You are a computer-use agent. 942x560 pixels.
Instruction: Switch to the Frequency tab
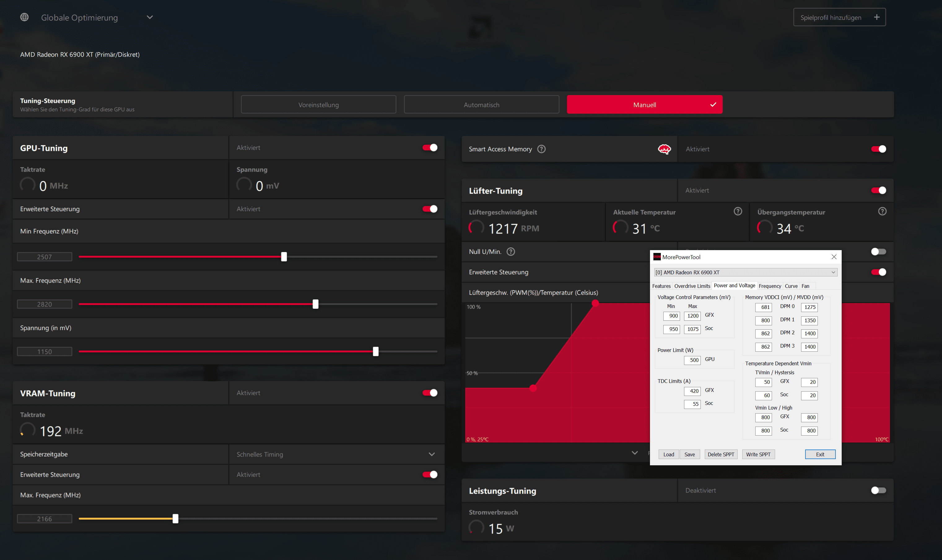[x=770, y=286]
